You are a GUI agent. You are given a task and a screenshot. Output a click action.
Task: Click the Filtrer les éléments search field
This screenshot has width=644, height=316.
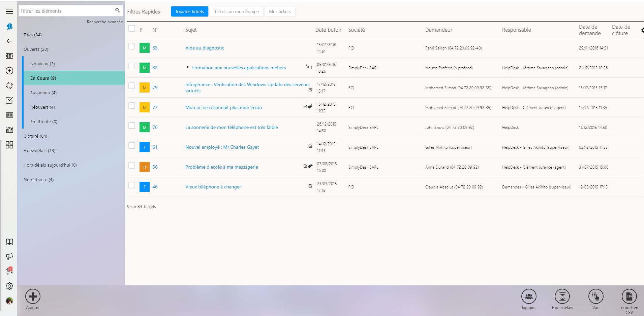pyautogui.click(x=67, y=11)
